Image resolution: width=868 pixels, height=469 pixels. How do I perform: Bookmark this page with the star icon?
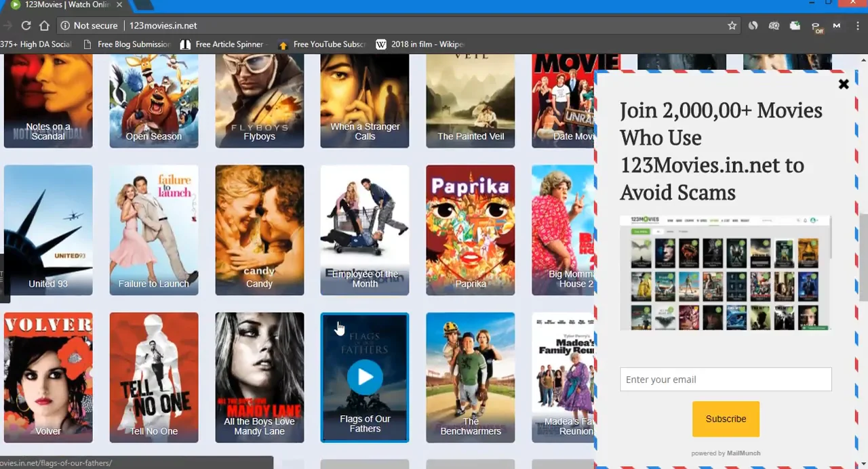tap(732, 26)
